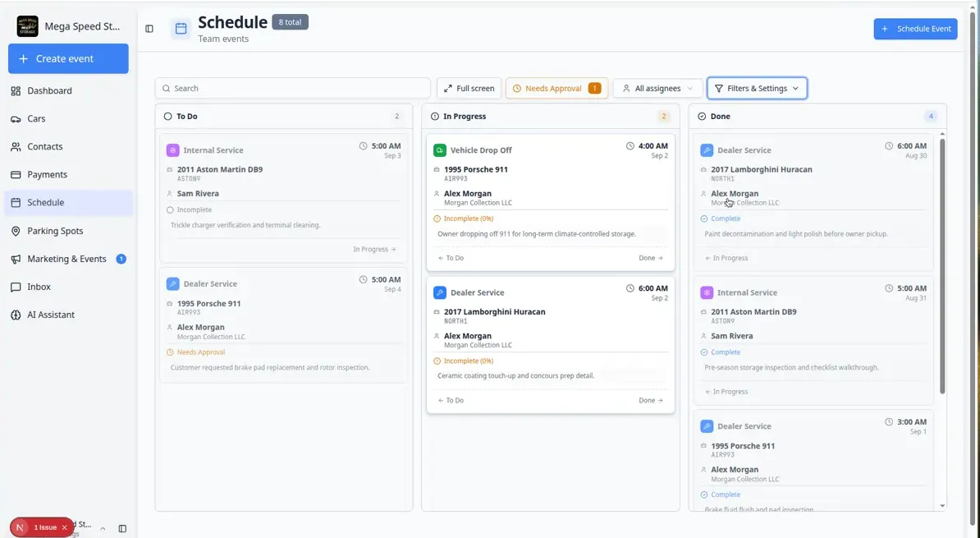Image resolution: width=980 pixels, height=538 pixels.
Task: Click the red N issue avatar icon
Action: click(20, 528)
